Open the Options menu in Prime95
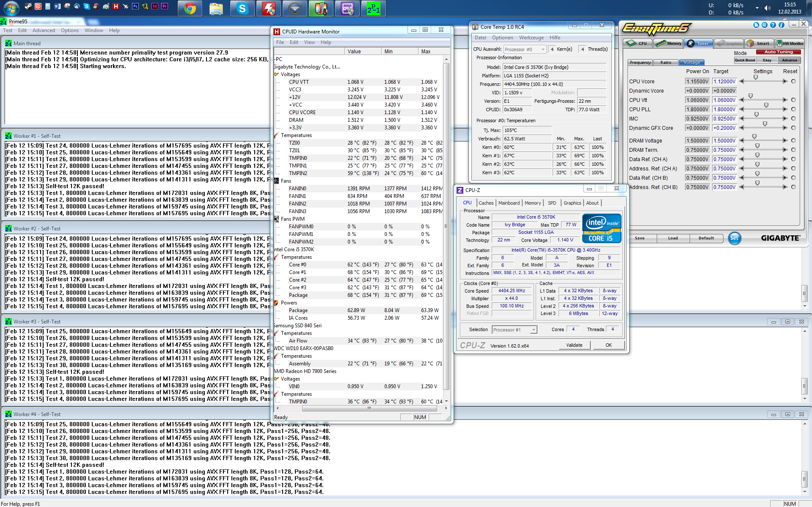The width and height of the screenshot is (812, 507). pos(70,30)
